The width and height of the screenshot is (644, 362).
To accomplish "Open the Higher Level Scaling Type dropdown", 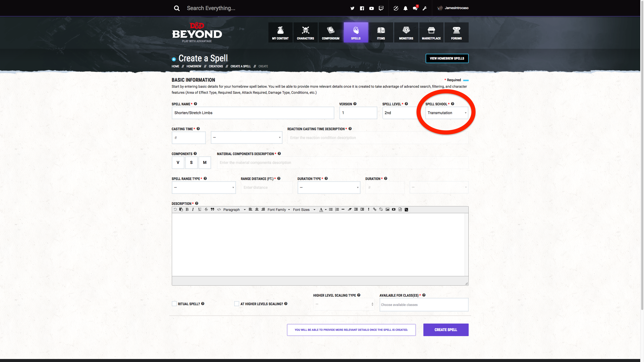I will (344, 304).
